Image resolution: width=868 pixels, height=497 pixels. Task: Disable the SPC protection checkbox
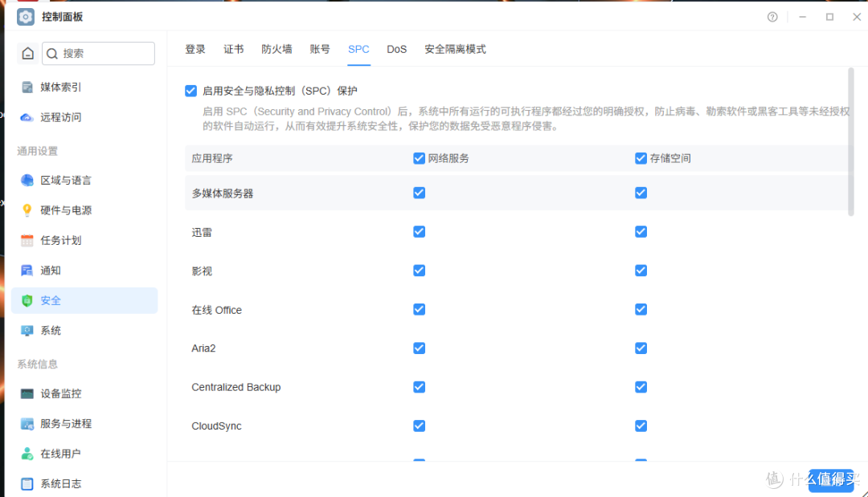tap(191, 91)
